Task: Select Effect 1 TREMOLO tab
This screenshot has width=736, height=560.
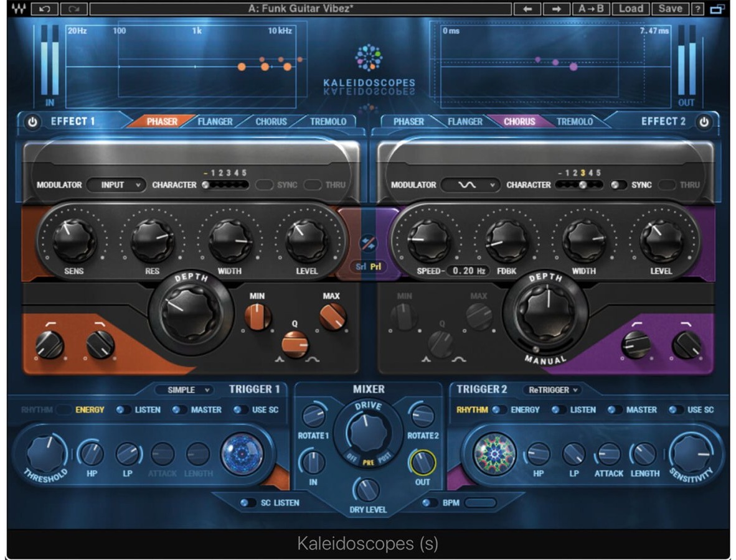Action: coord(328,121)
